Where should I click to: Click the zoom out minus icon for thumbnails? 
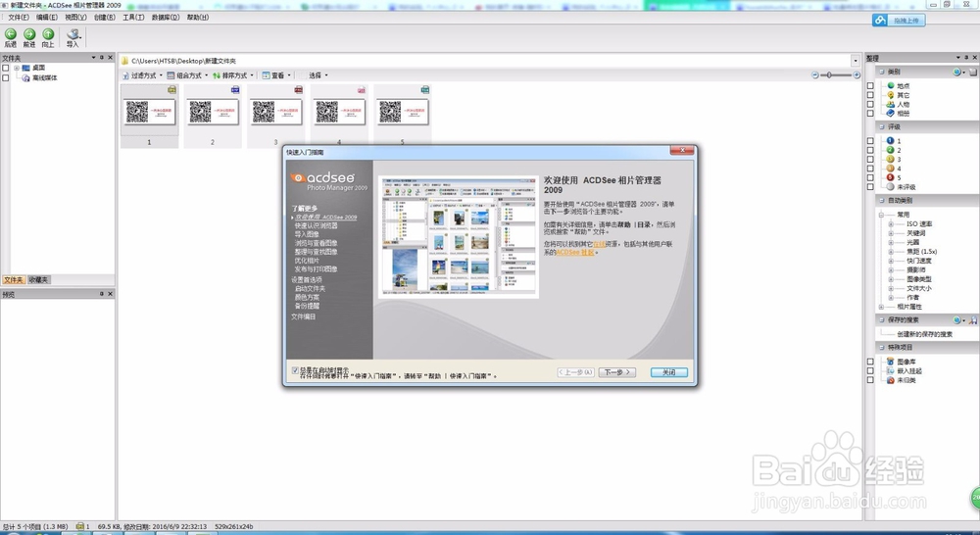pyautogui.click(x=815, y=75)
